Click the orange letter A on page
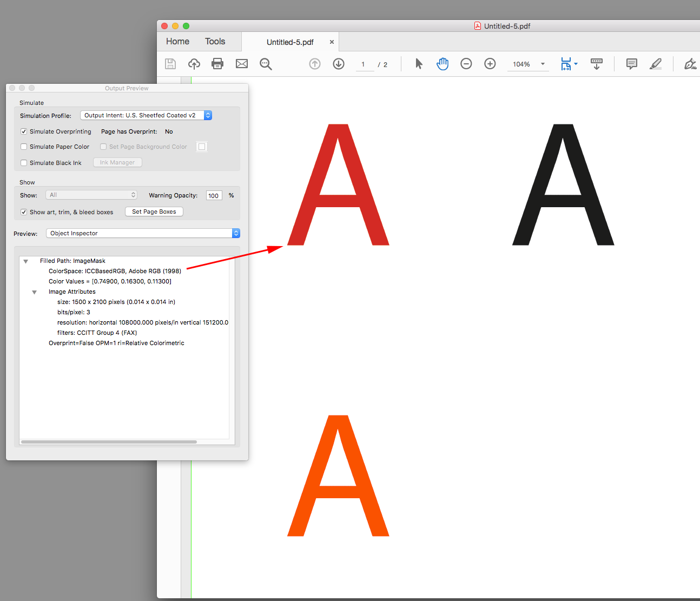Viewport: 700px width, 601px height. pos(338,475)
